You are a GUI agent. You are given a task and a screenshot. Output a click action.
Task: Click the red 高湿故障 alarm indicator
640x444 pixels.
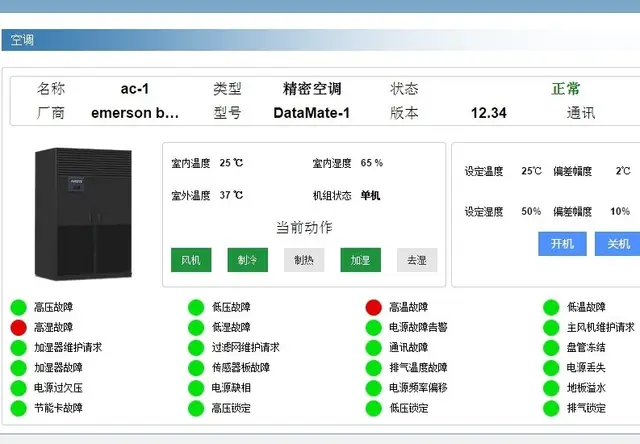[x=18, y=327]
